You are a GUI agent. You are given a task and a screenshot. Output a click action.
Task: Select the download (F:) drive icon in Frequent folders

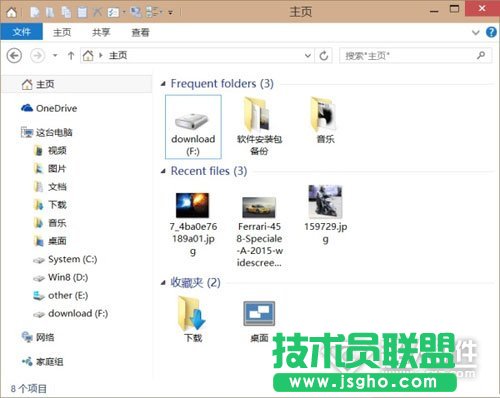point(192,121)
